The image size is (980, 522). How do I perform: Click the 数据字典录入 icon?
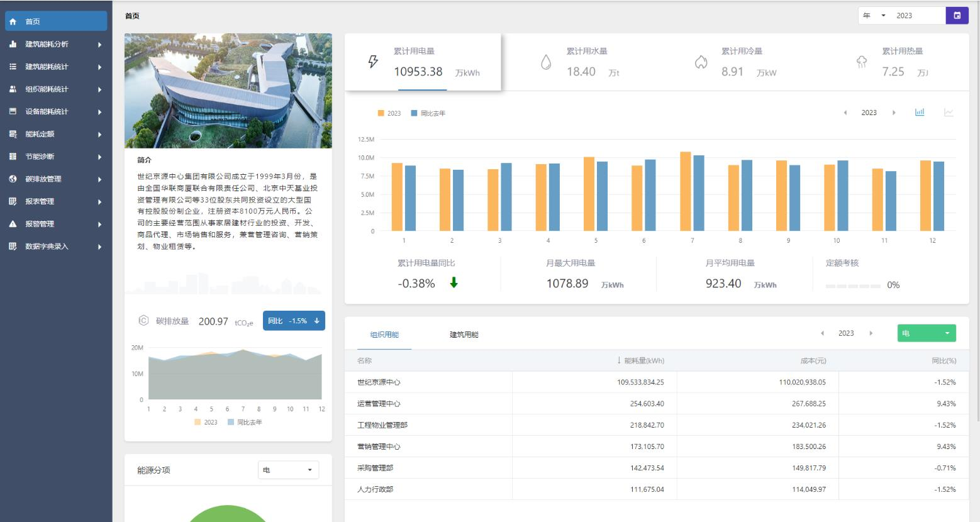point(13,247)
